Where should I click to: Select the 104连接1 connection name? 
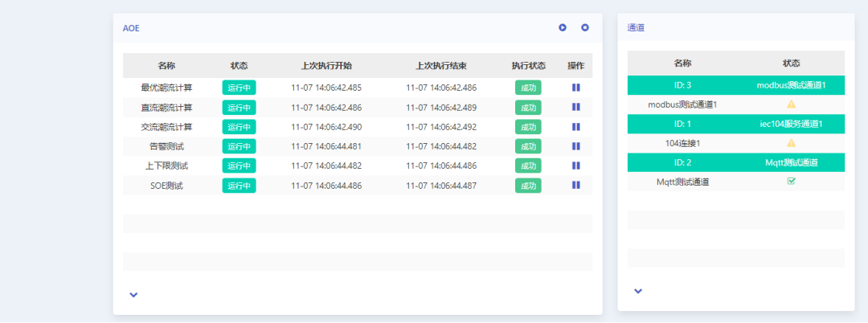682,143
